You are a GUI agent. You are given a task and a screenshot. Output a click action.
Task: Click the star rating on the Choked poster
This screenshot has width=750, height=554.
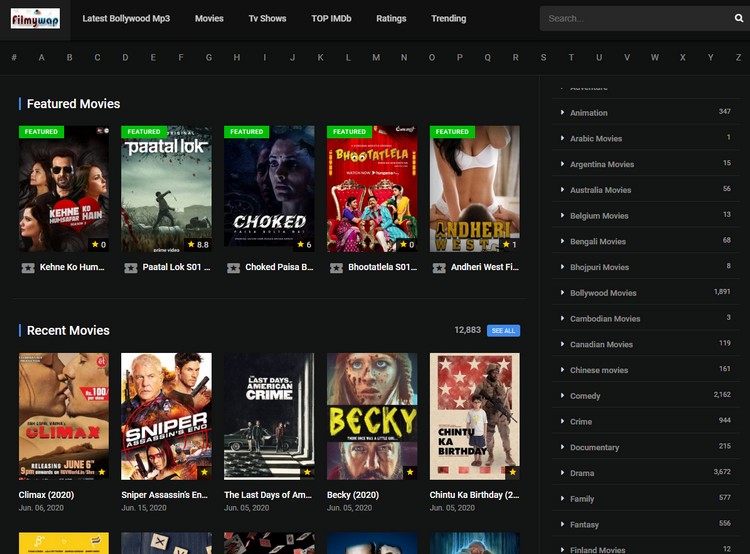pyautogui.click(x=304, y=244)
